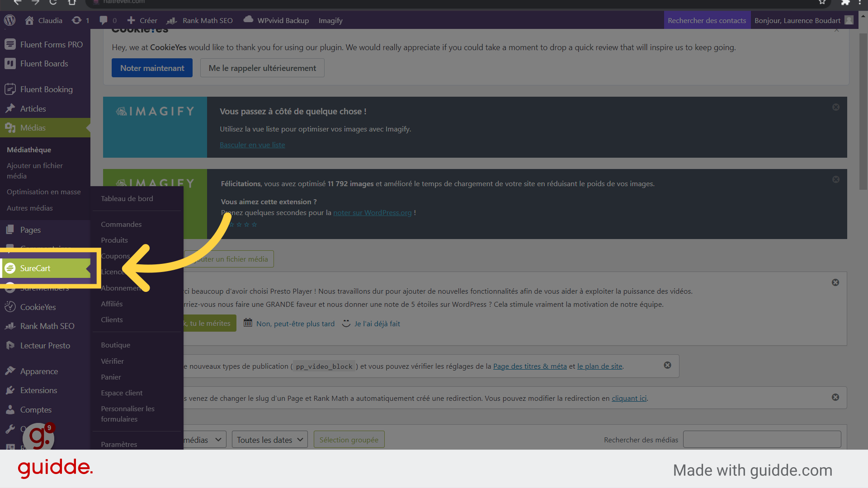Viewport: 868px width, 488px height.
Task: Open the WordPress logo menu
Action: click(x=10, y=20)
